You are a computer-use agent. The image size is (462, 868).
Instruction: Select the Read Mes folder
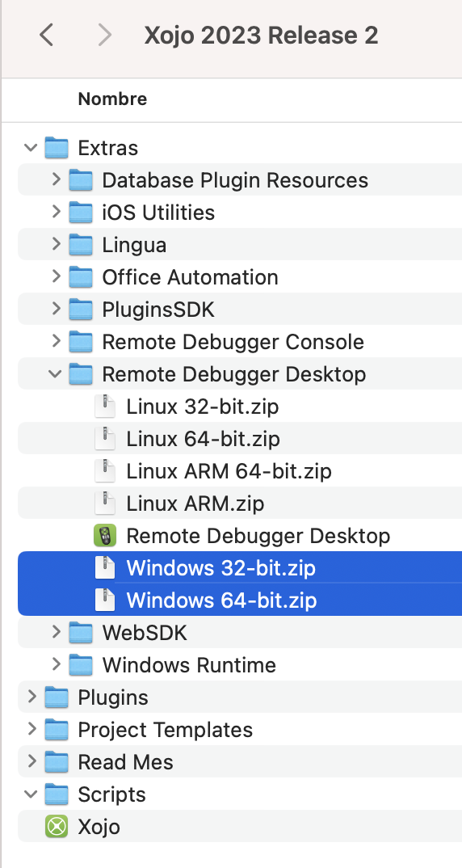pos(240,761)
